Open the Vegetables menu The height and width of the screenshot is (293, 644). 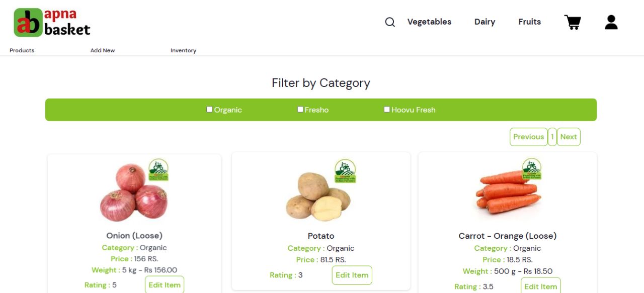pos(429,22)
